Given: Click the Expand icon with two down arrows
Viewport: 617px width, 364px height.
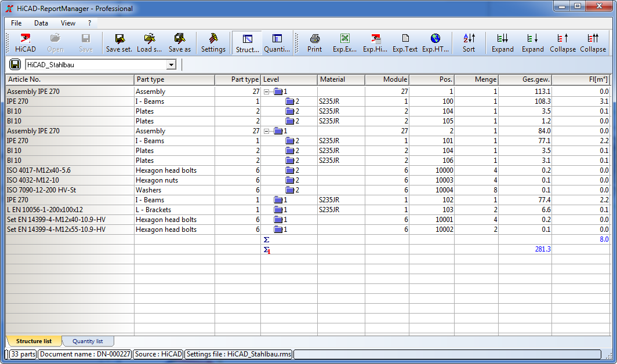Looking at the screenshot, I should coord(503,43).
